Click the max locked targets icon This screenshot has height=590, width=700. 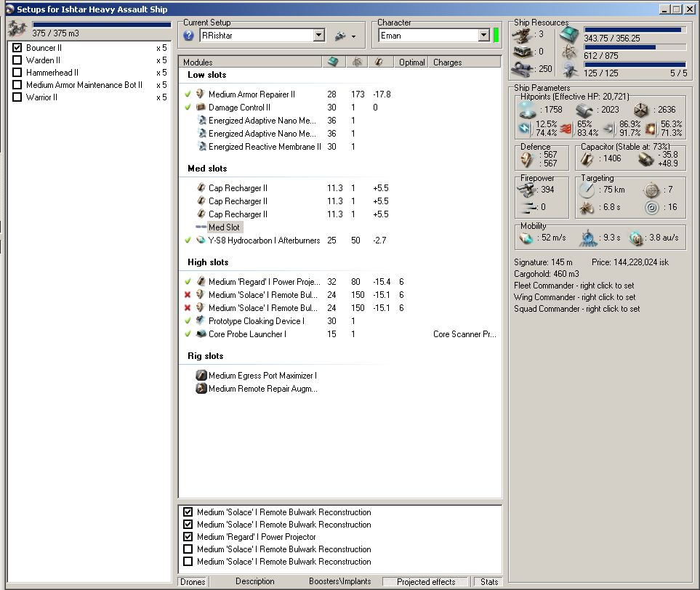coord(651,190)
